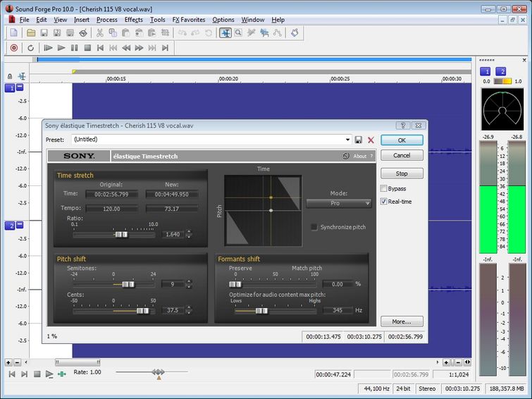Open the FX Favorites menu
This screenshot has height=399, width=532.
(x=189, y=20)
